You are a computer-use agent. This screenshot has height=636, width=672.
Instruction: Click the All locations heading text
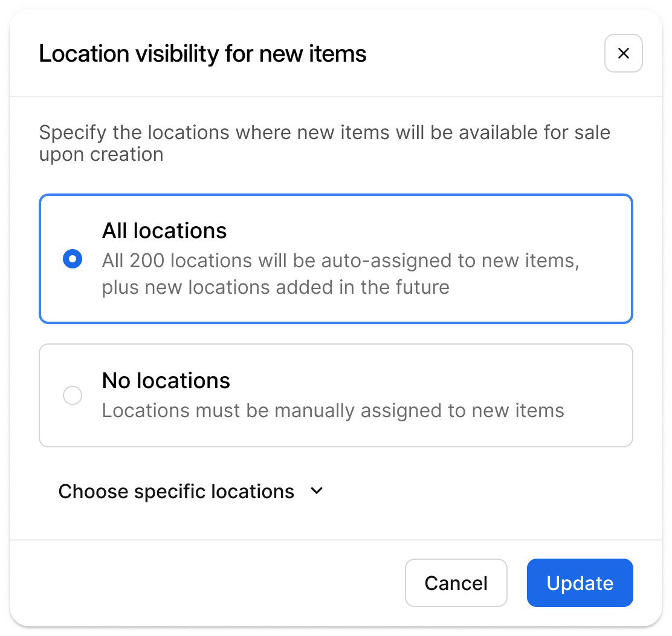[x=164, y=231]
